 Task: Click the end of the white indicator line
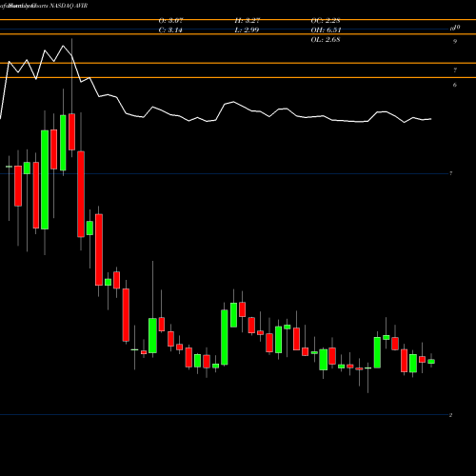[x=431, y=119]
